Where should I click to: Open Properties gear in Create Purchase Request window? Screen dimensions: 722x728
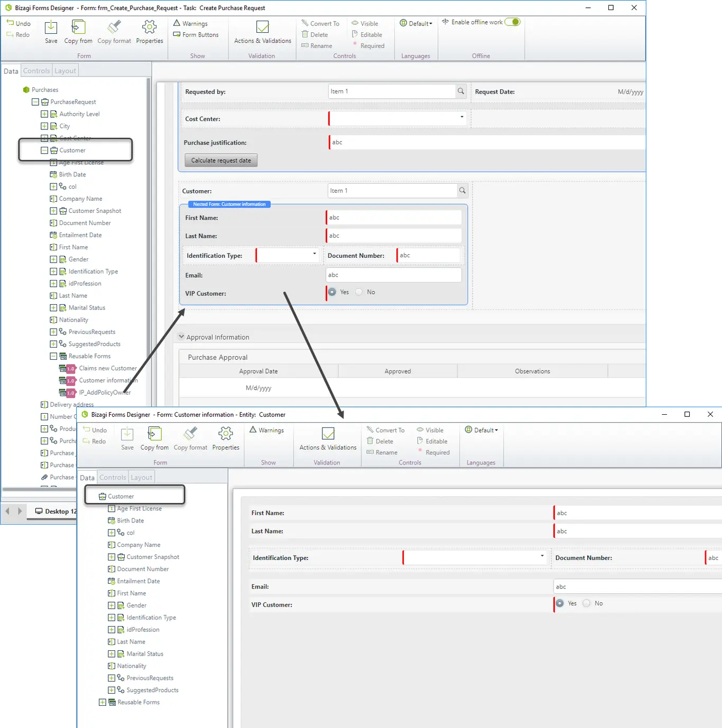(x=150, y=27)
